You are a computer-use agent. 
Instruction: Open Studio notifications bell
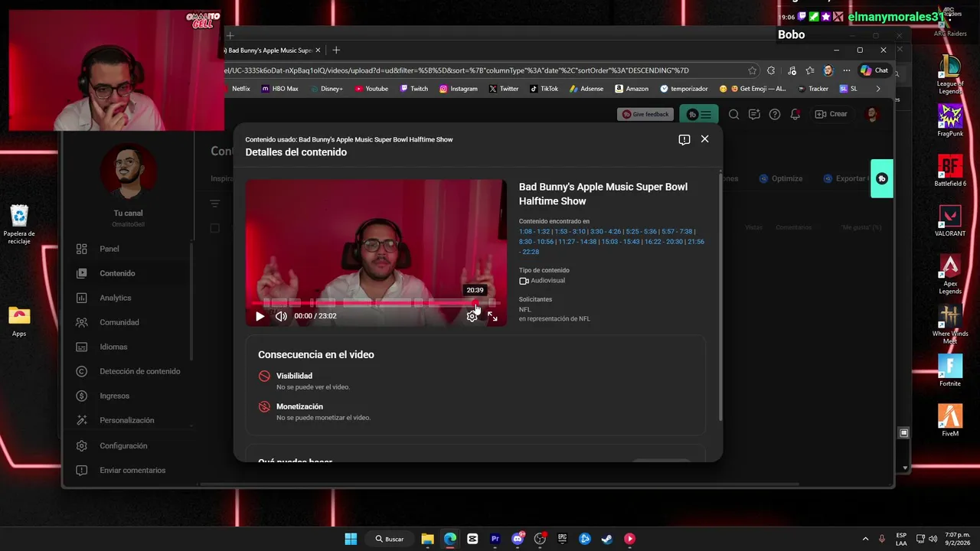click(795, 114)
